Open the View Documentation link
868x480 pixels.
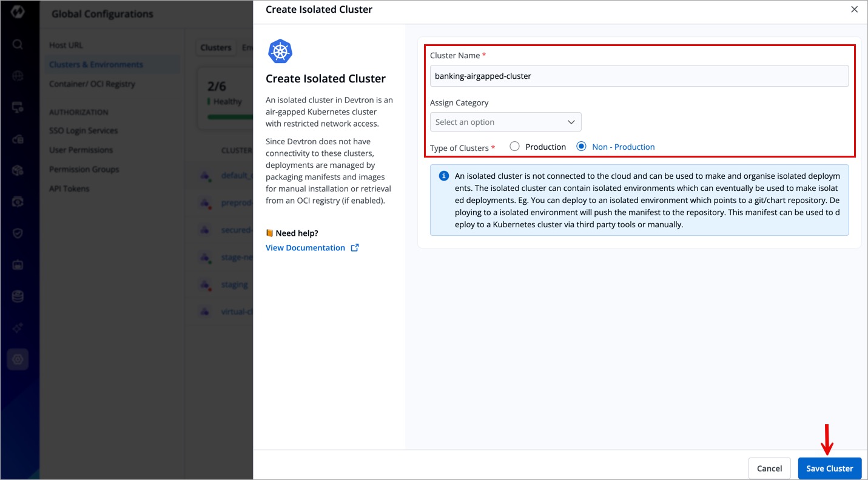tap(305, 247)
